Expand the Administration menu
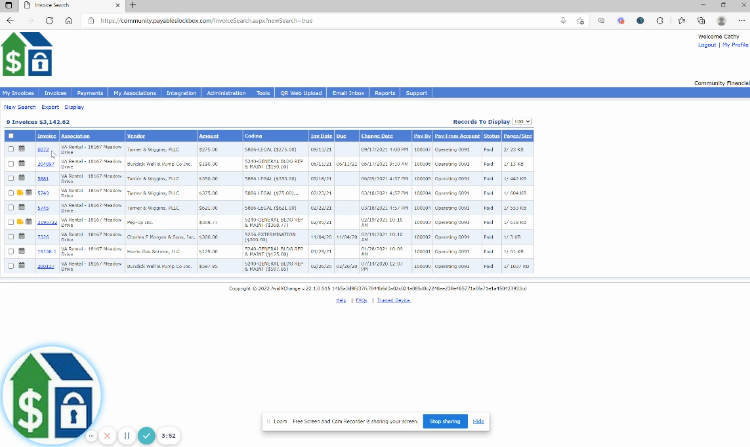Viewport: 750px width, 447px height. (225, 92)
